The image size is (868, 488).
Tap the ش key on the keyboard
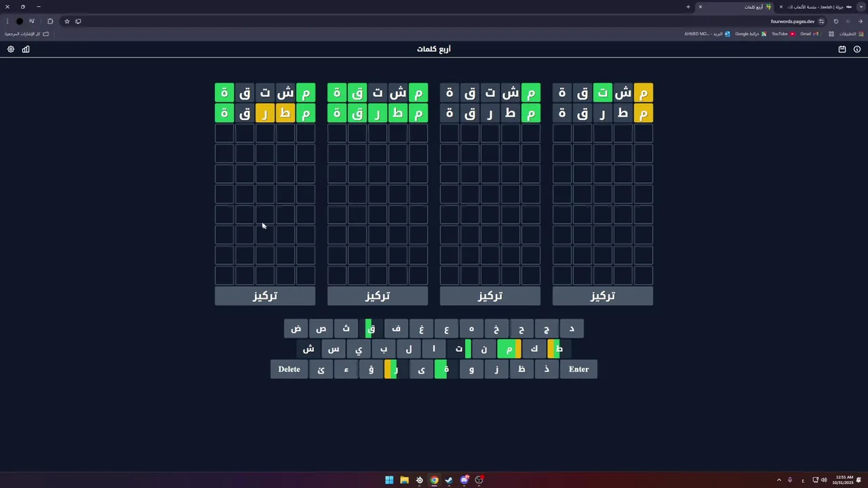(309, 349)
